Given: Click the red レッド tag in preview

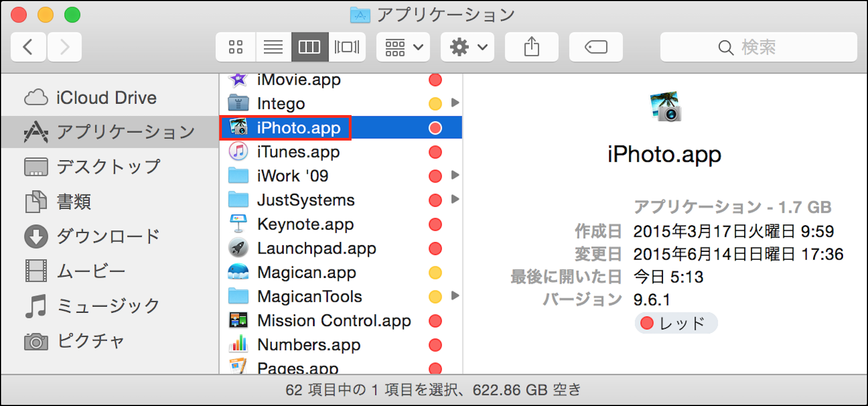Looking at the screenshot, I should (676, 323).
